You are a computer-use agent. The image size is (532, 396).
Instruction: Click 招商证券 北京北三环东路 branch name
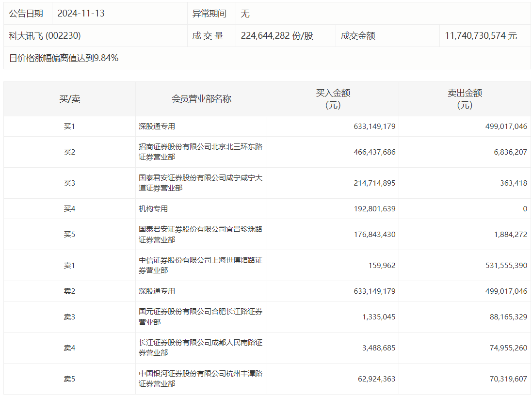[x=200, y=152]
